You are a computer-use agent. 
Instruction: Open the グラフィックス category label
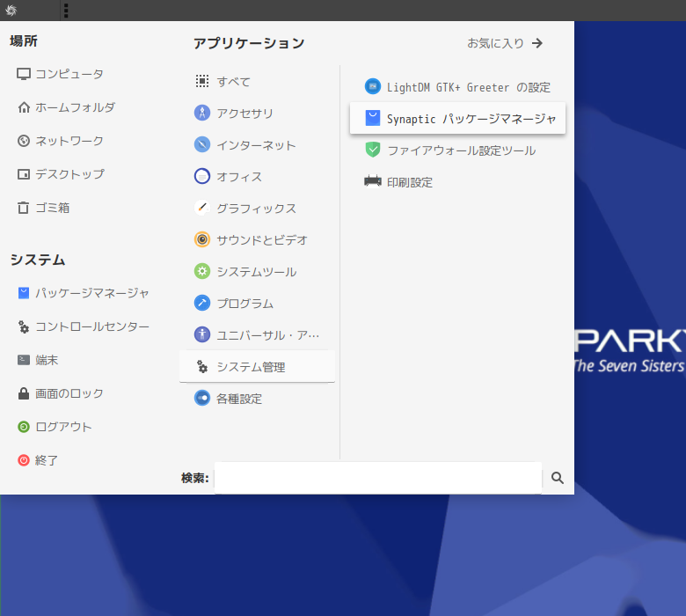tap(257, 209)
